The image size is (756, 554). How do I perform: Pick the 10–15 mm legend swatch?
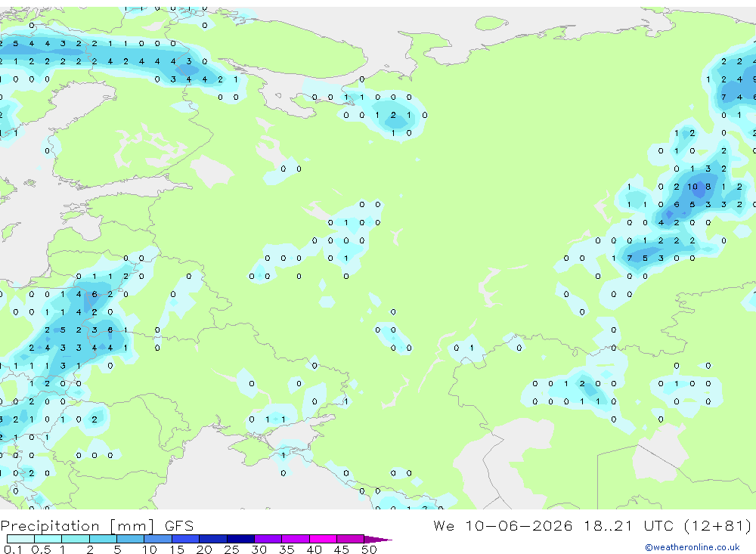[x=158, y=539]
